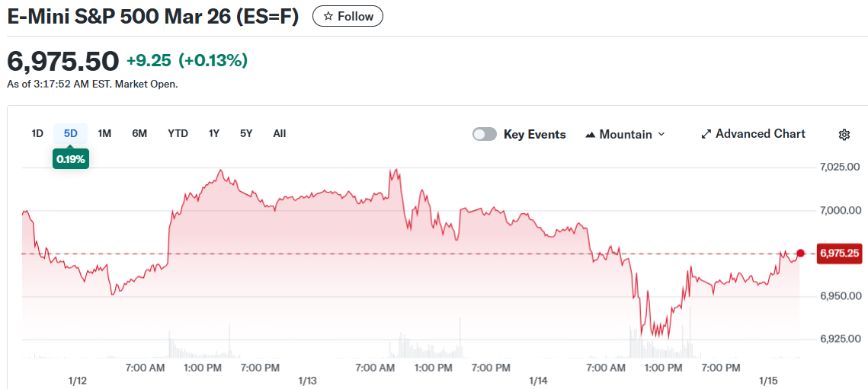Click the Advanced Chart expand arrows icon
The height and width of the screenshot is (389, 868).
click(706, 134)
